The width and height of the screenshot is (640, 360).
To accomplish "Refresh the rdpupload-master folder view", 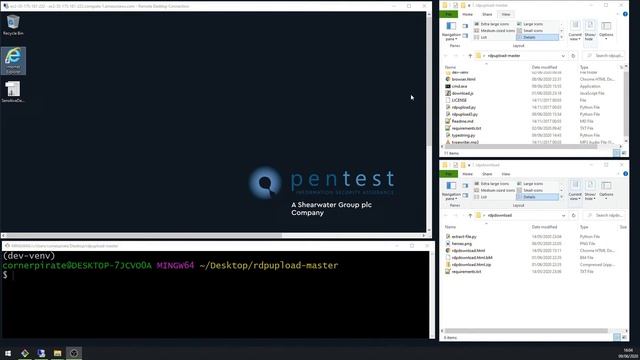I will (x=573, y=56).
